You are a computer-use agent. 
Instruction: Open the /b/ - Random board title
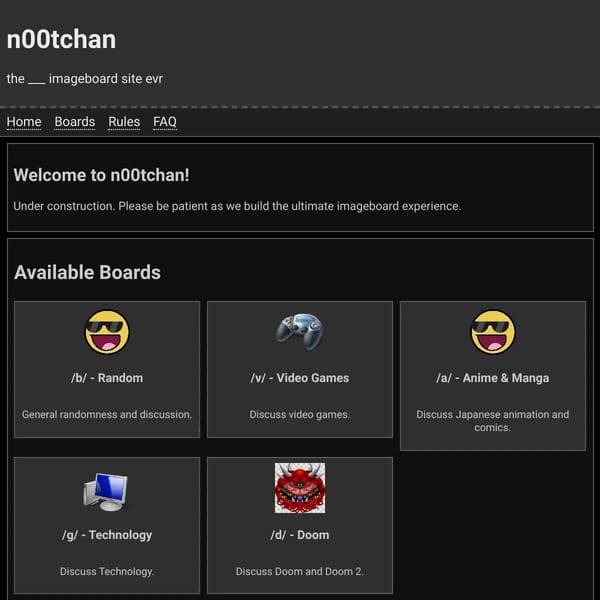pyautogui.click(x=107, y=378)
